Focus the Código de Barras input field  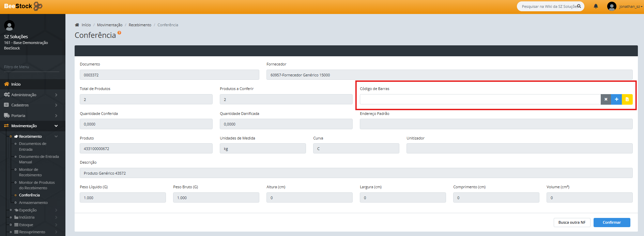pyautogui.click(x=480, y=99)
